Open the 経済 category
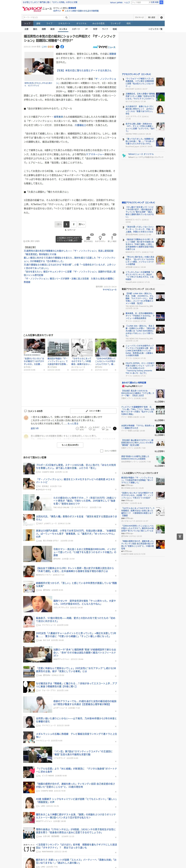 point(52,29)
